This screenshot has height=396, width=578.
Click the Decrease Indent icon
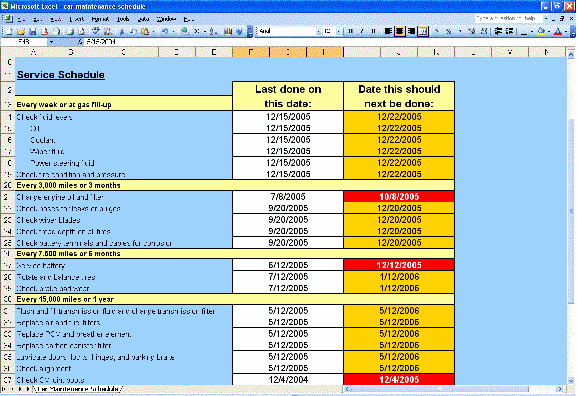click(498, 31)
